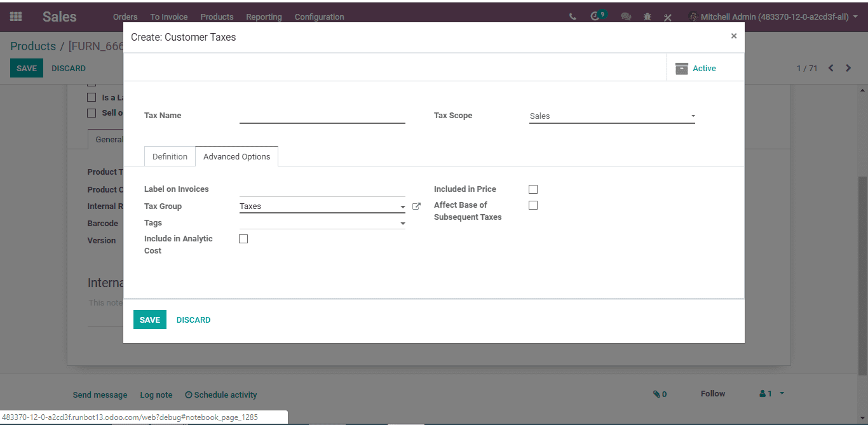Viewport: 868px width, 425px height.
Task: Click Discard on the product form
Action: [69, 68]
